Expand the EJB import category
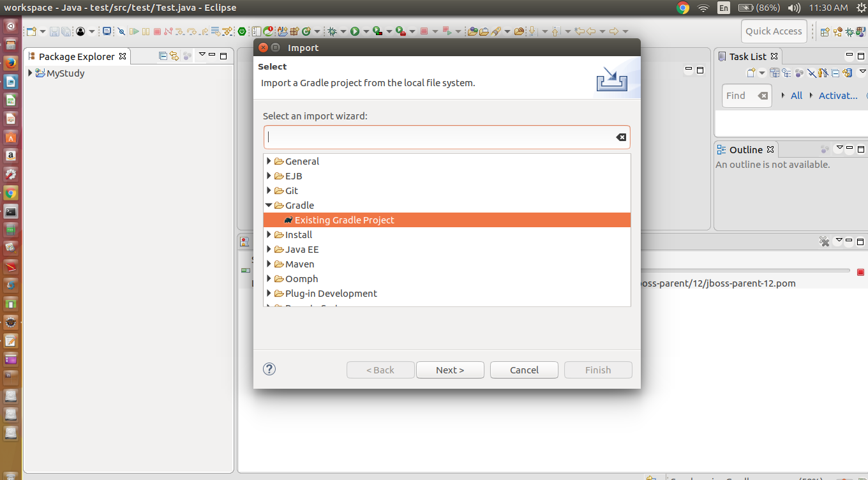This screenshot has width=868, height=480. pyautogui.click(x=269, y=176)
